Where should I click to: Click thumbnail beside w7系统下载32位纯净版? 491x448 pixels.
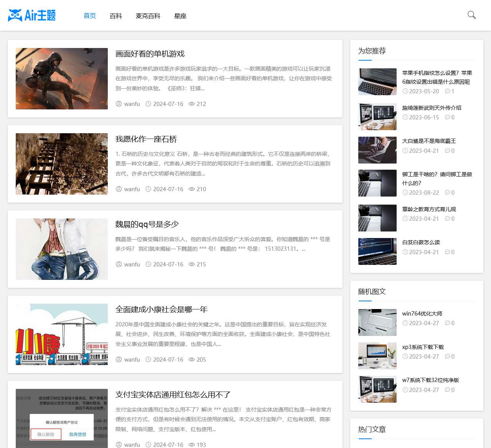377,389
